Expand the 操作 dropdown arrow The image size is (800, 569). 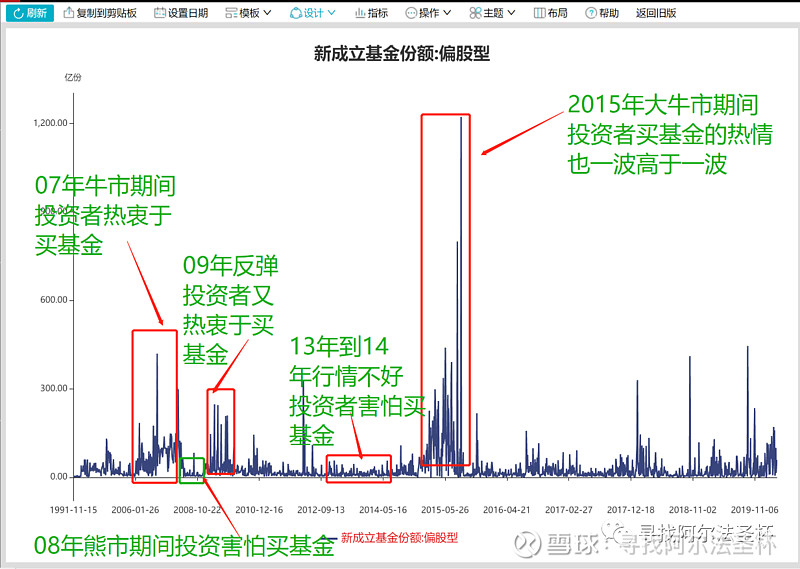pyautogui.click(x=447, y=13)
